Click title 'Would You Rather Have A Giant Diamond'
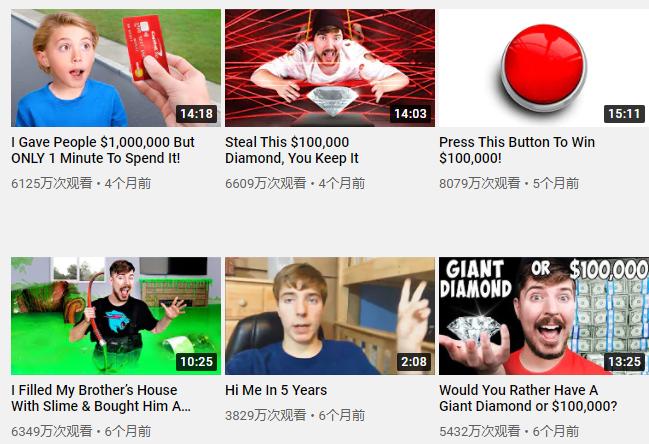Image resolution: width=649 pixels, height=444 pixels. 528,398
